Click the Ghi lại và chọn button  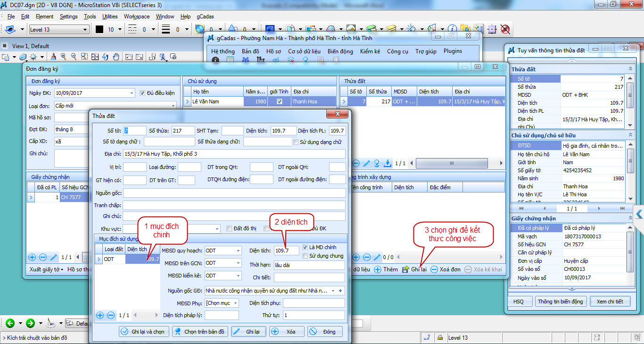(x=144, y=332)
